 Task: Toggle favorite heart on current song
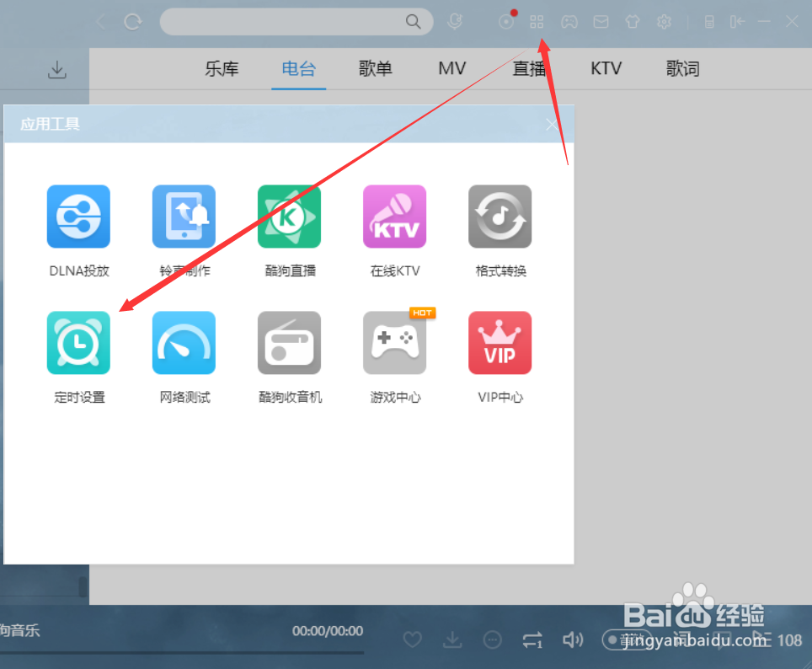(412, 640)
